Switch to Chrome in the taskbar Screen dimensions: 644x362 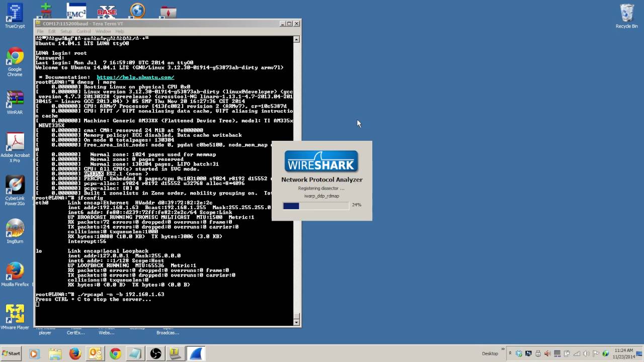pos(115,354)
